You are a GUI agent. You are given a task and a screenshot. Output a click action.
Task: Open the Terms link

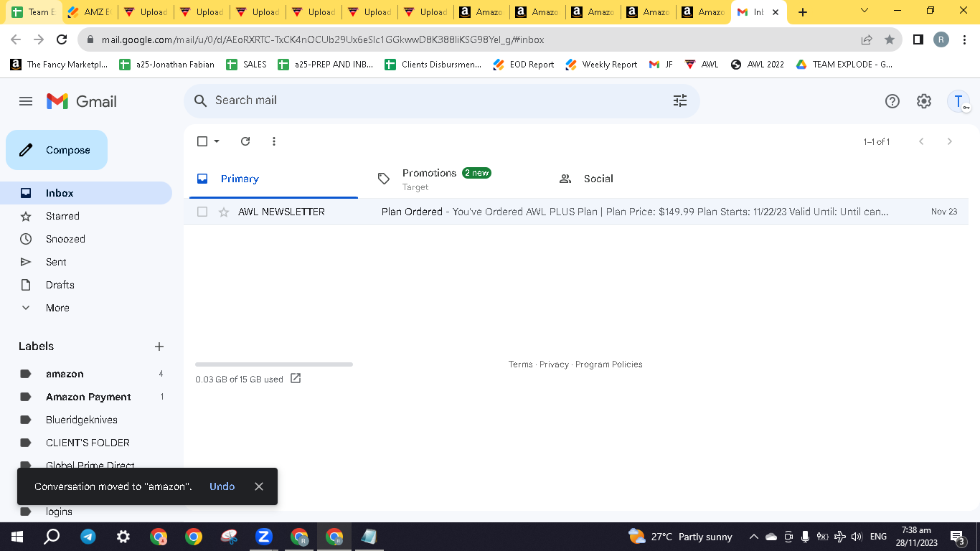pos(521,364)
